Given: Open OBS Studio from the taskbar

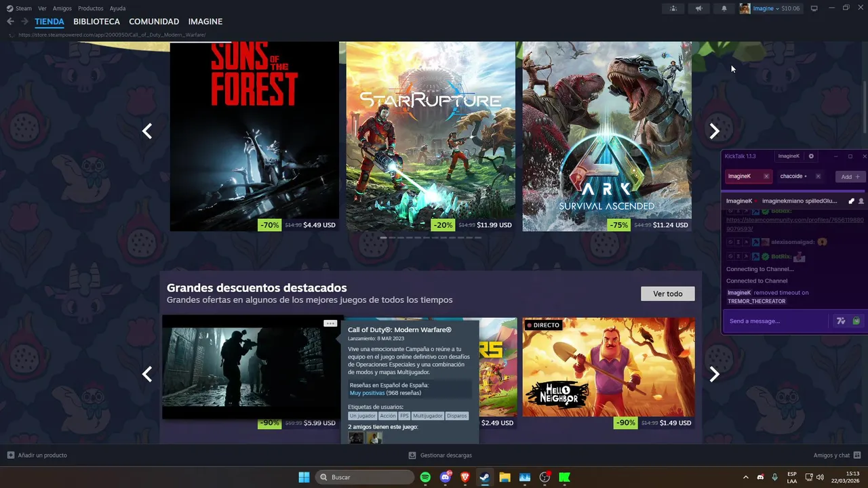Looking at the screenshot, I should point(545,477).
